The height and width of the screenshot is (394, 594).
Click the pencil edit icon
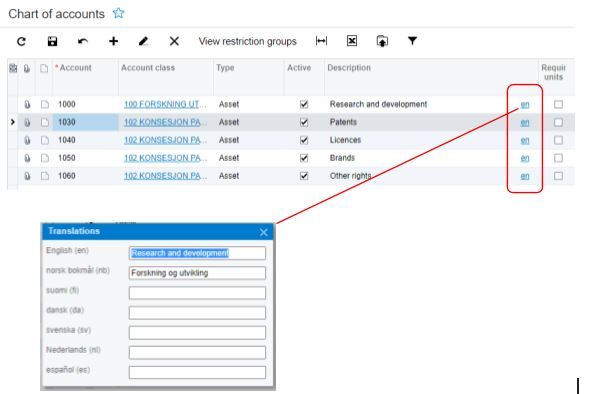(143, 41)
